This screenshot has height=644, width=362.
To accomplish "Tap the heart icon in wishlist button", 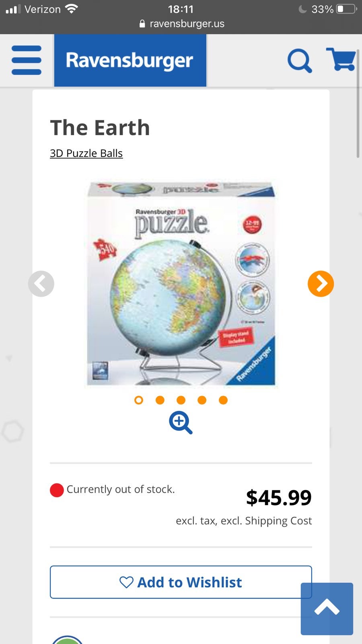I will click(126, 582).
